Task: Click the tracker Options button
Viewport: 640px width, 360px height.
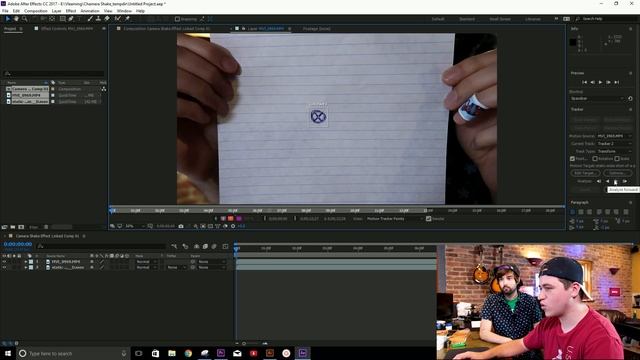Action: 617,173
